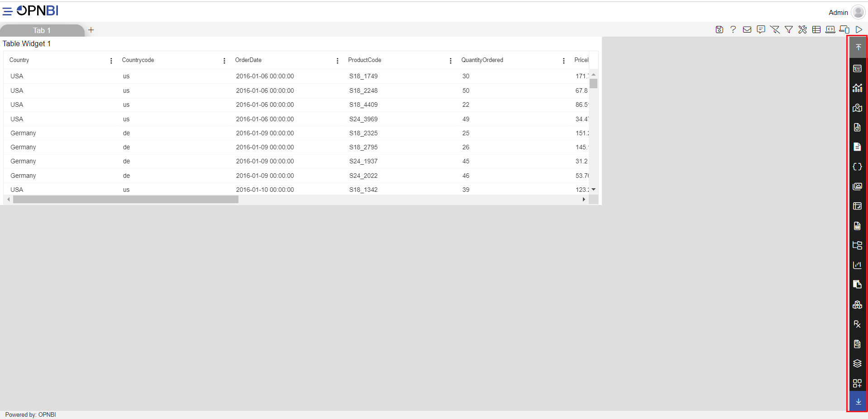
Task: Select the map widget icon in sidebar
Action: tap(857, 108)
